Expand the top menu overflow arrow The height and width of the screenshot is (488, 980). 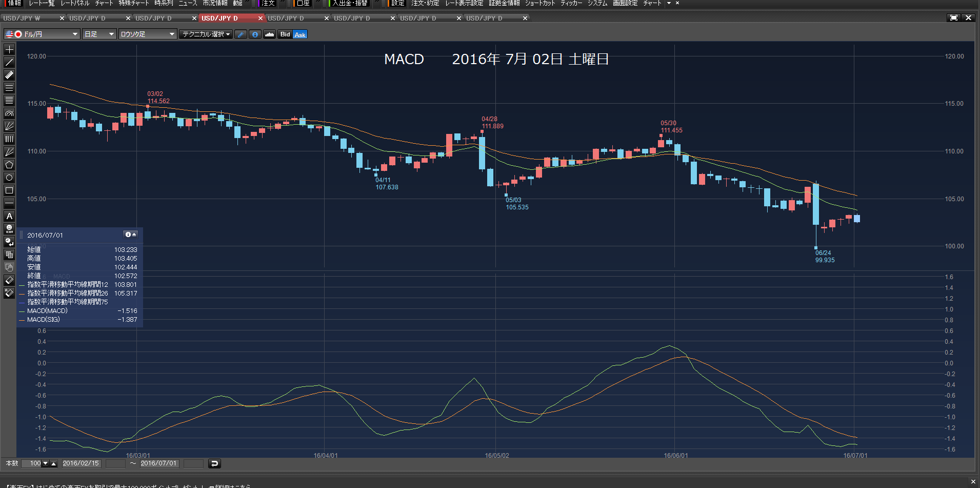669,3
